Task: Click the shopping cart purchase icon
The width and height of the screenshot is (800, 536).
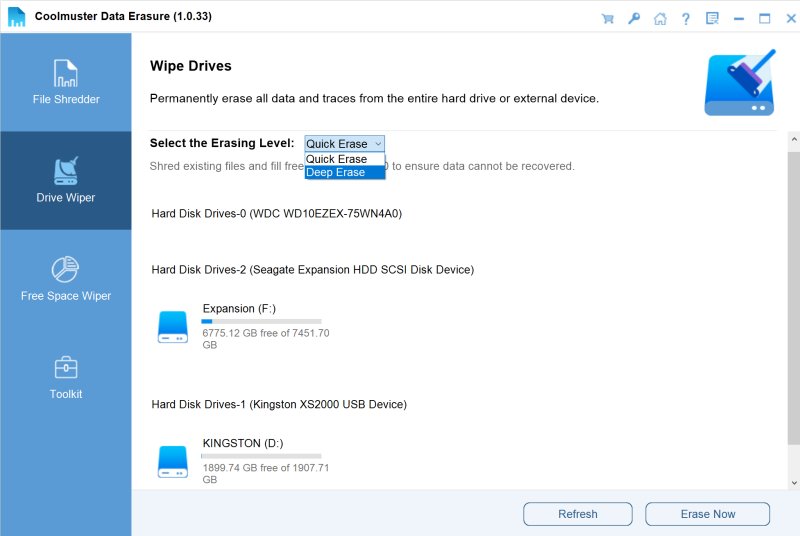Action: (607, 18)
